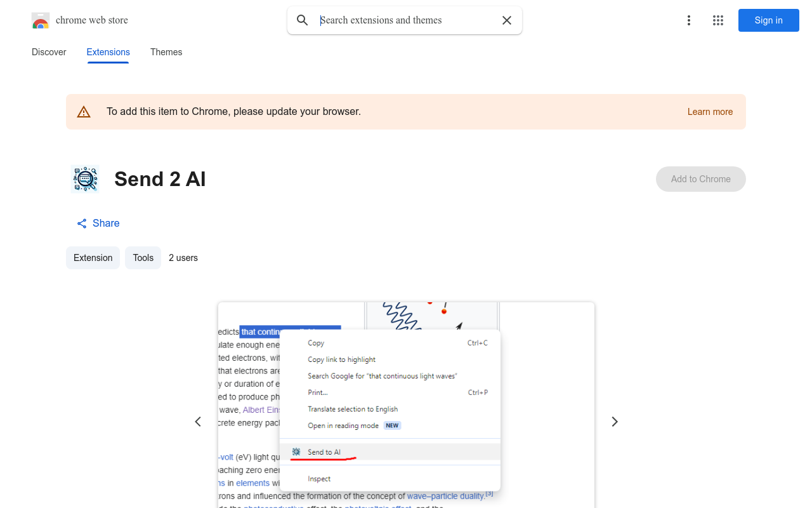Click the Tools category chip

[143, 258]
